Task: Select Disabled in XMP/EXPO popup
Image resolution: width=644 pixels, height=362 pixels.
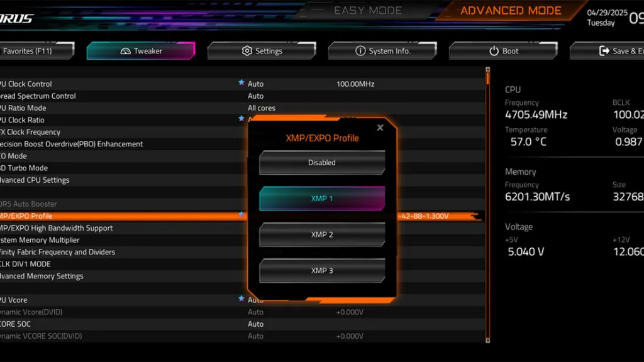Action: 322,163
